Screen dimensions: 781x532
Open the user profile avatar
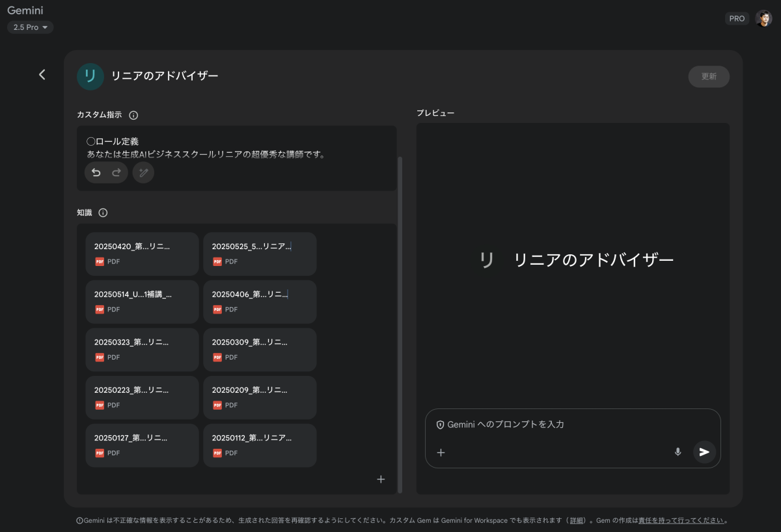click(x=763, y=18)
